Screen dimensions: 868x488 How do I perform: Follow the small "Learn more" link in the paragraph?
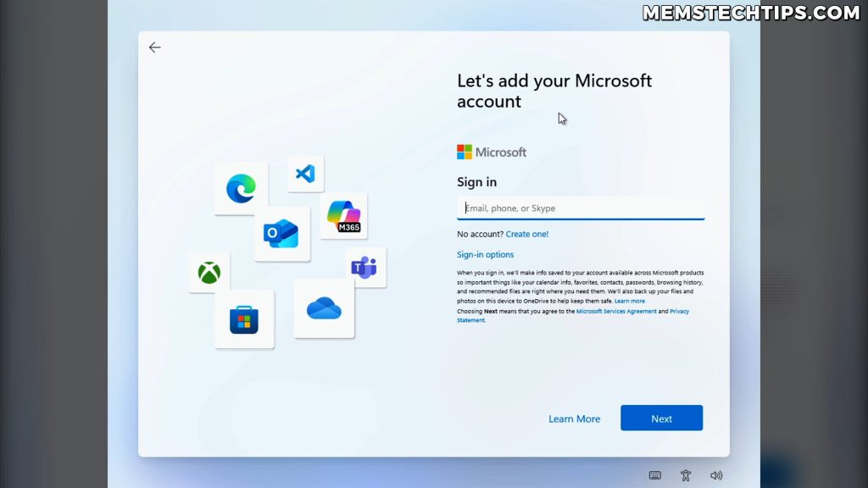point(629,302)
